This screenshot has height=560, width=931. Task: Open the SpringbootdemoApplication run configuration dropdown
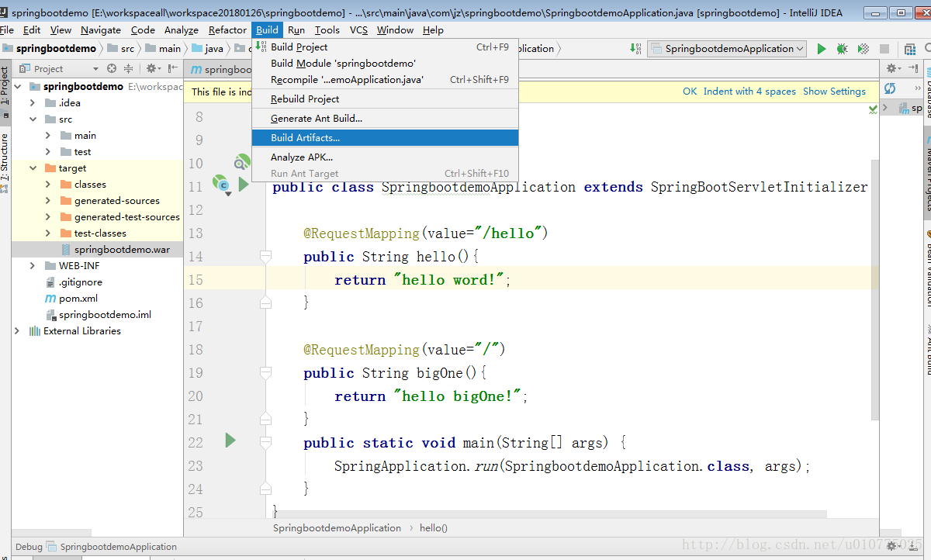click(x=727, y=49)
